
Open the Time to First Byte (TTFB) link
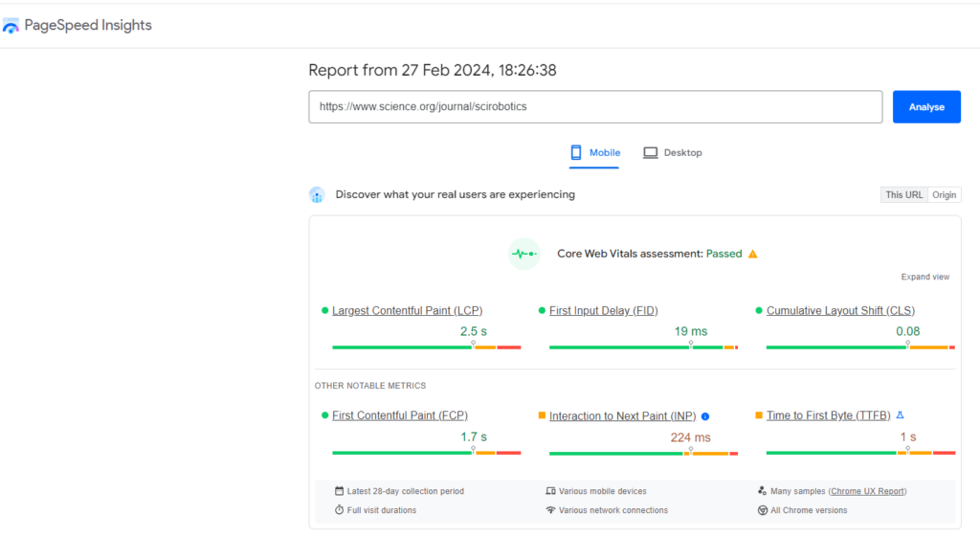pyautogui.click(x=828, y=415)
